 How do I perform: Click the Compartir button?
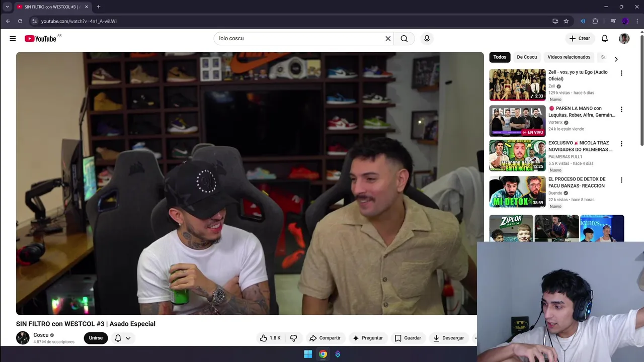coord(325,338)
